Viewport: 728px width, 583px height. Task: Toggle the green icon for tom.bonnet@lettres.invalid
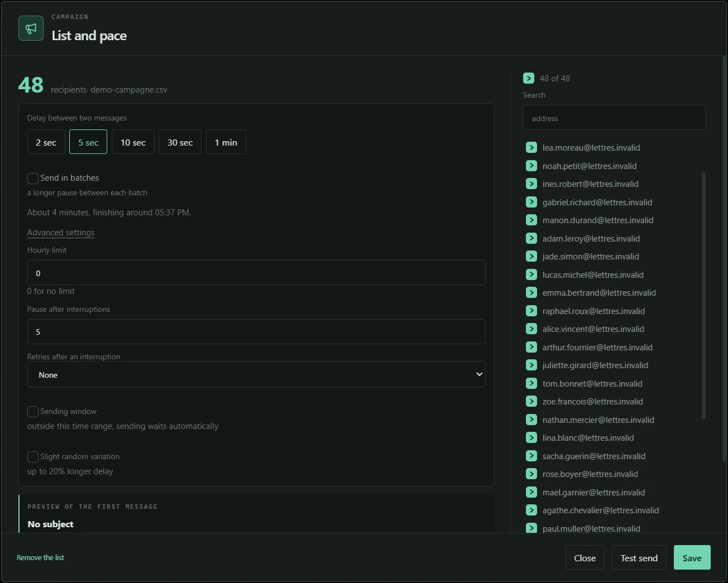531,383
